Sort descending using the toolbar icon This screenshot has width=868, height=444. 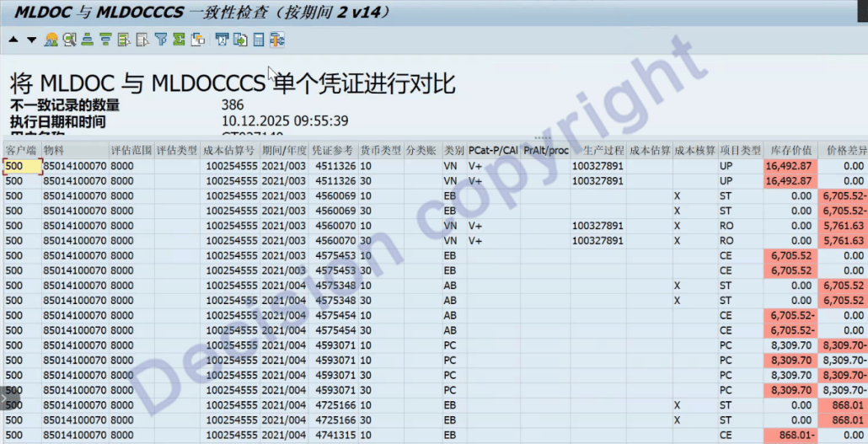pyautogui.click(x=105, y=40)
